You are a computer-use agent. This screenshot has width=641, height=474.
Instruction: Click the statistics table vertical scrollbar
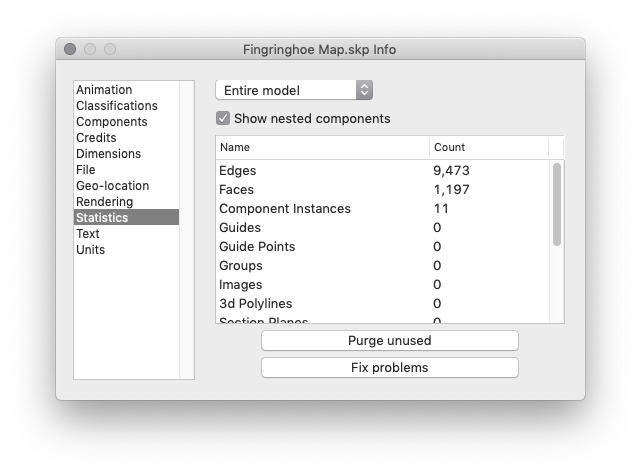click(x=557, y=204)
